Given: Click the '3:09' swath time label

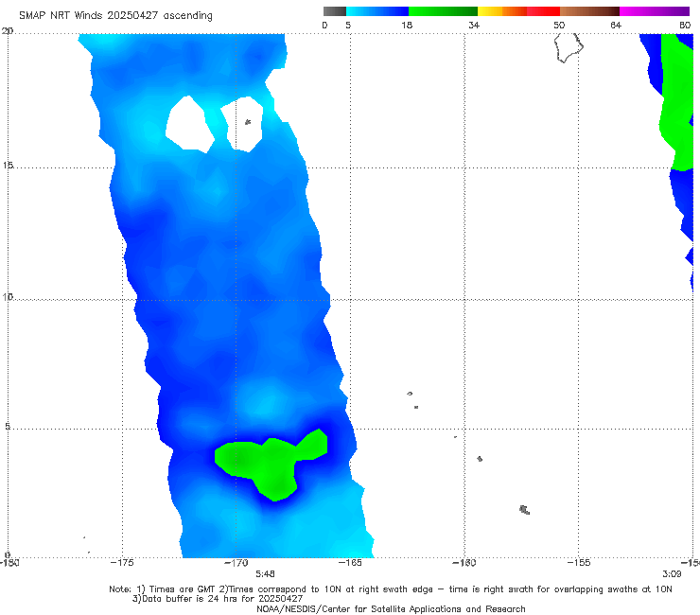Looking at the screenshot, I should 672,573.
